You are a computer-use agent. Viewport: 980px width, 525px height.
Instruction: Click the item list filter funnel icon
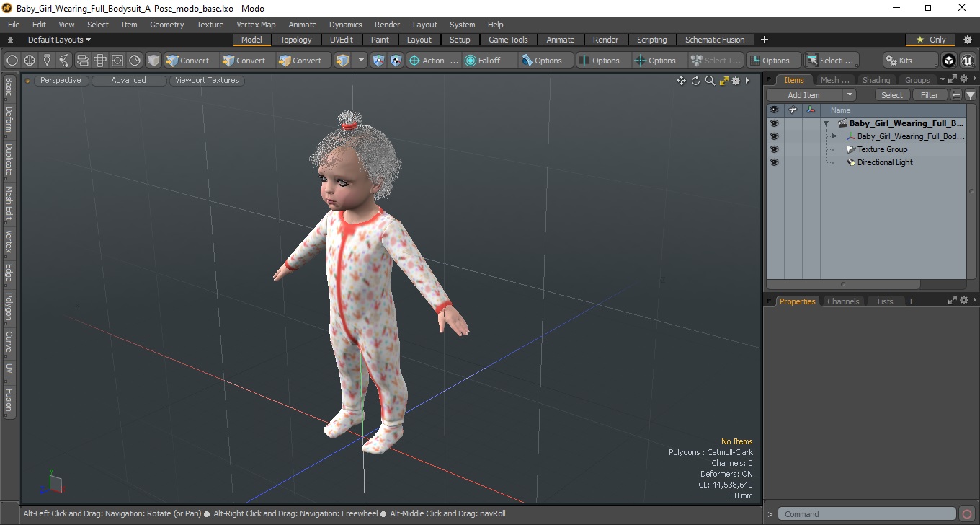[x=971, y=95]
